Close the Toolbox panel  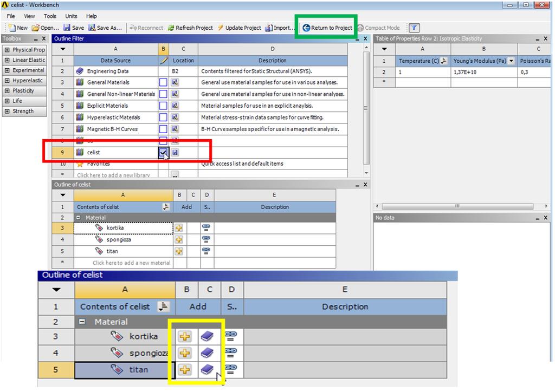coord(43,38)
